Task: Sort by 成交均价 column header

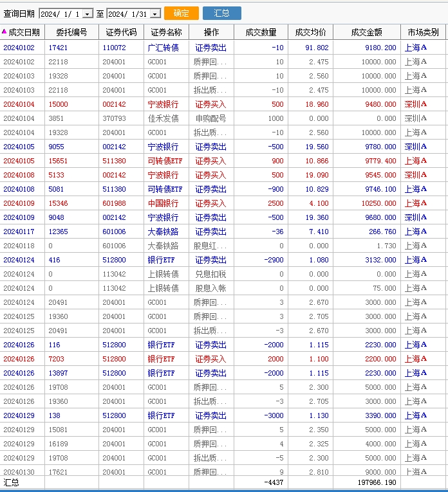Action: 310,32
